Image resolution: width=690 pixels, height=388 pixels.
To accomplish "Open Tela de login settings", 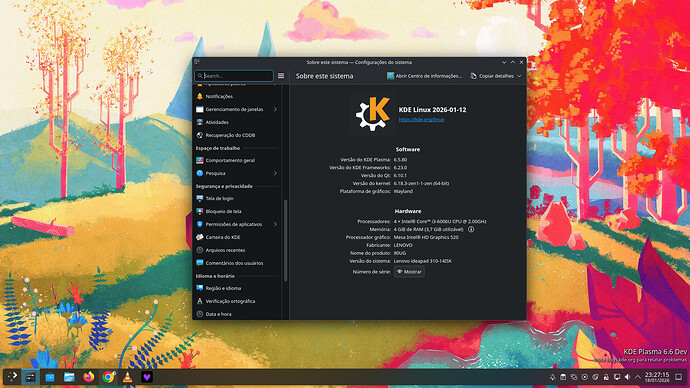I will point(237,198).
